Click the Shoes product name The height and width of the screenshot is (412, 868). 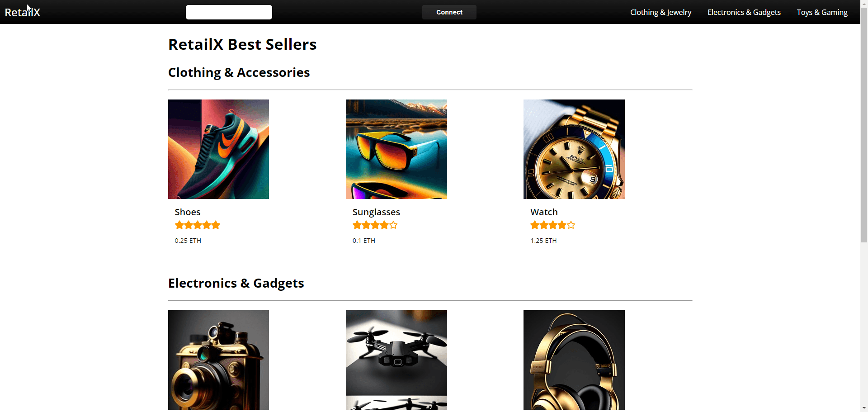(188, 212)
